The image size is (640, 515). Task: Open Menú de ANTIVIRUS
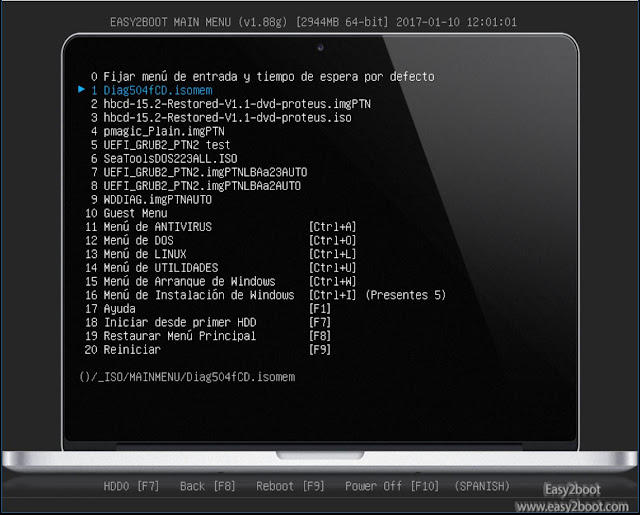pyautogui.click(x=148, y=227)
